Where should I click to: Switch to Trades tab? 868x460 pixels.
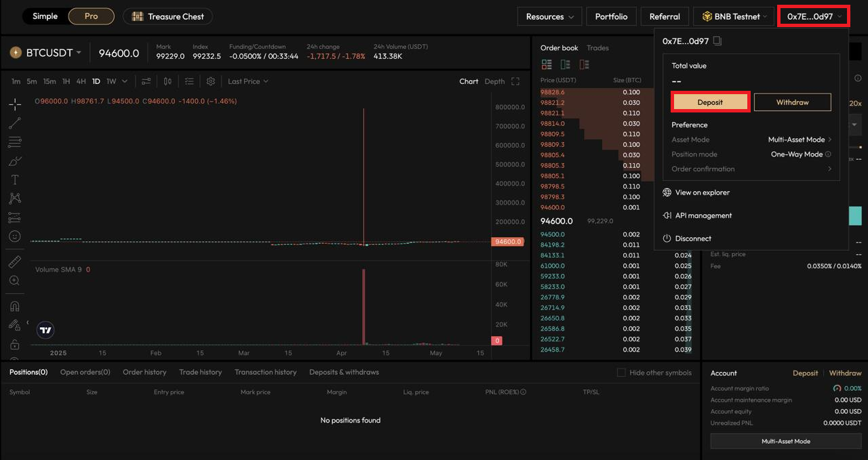coord(597,48)
